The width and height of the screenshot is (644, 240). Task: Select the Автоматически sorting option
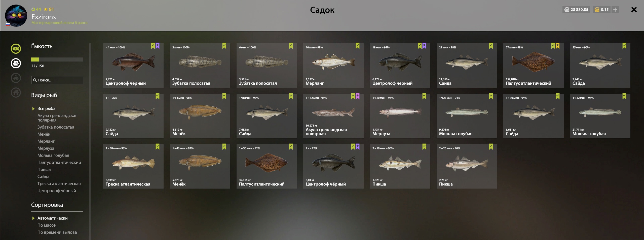[52, 218]
